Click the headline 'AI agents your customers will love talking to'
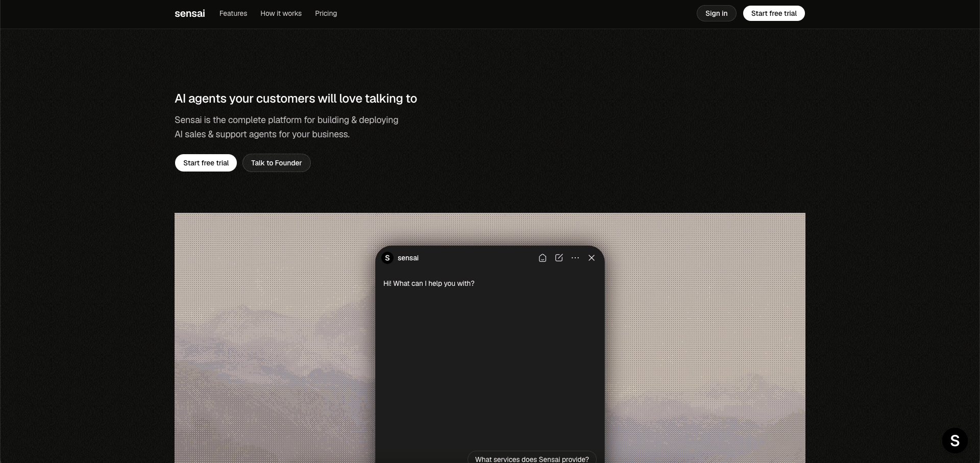This screenshot has height=463, width=980. pyautogui.click(x=296, y=99)
